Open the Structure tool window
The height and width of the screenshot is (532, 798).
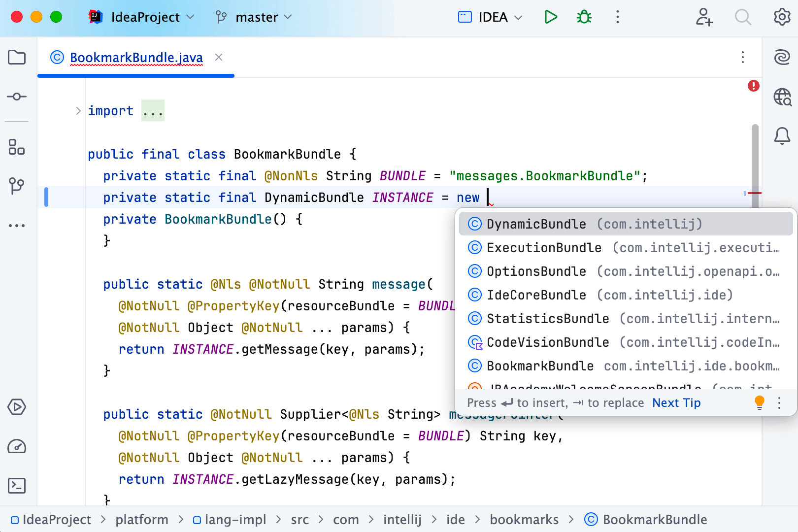pyautogui.click(x=16, y=147)
